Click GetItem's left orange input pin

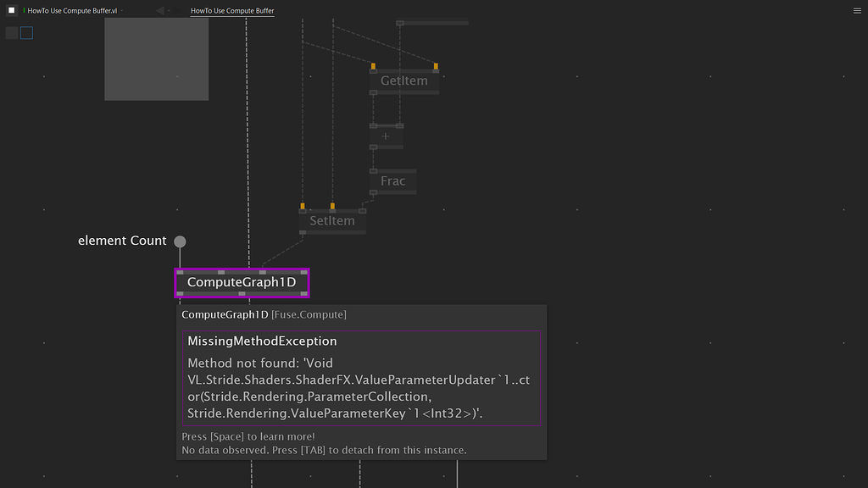point(373,66)
